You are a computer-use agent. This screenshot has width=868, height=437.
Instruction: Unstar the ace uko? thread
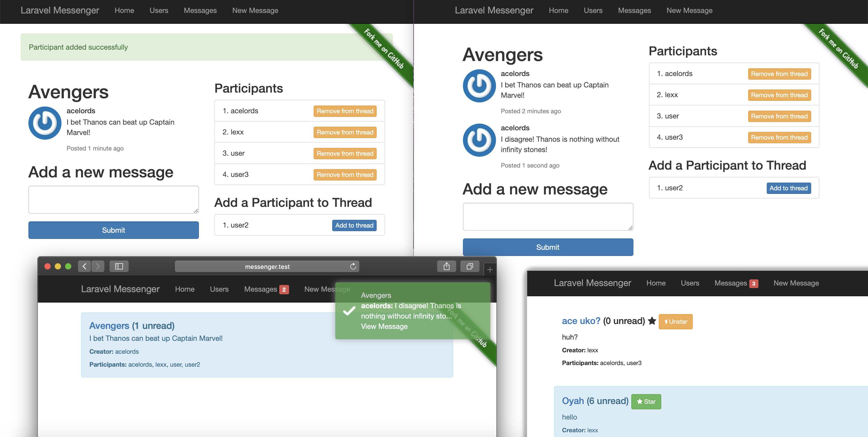(675, 322)
